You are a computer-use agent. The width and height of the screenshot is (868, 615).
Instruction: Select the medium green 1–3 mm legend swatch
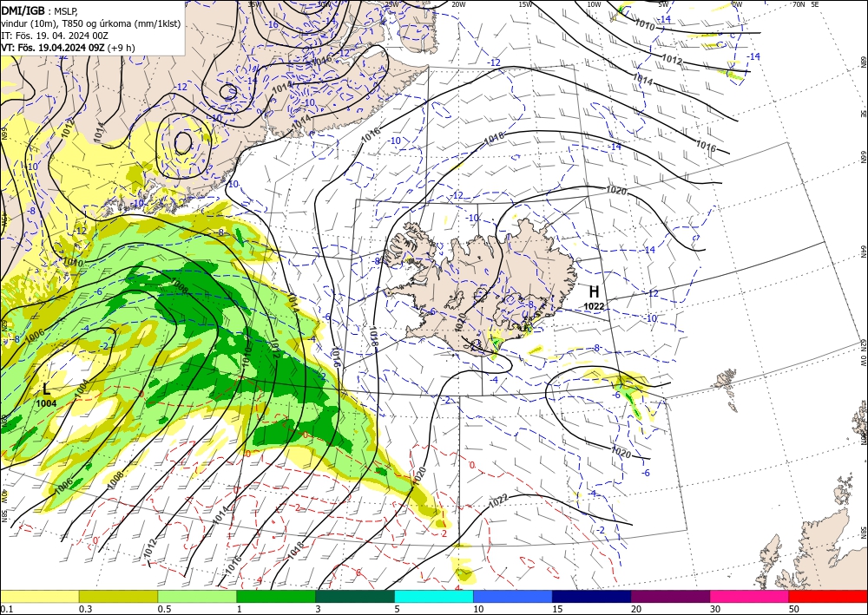point(276,596)
